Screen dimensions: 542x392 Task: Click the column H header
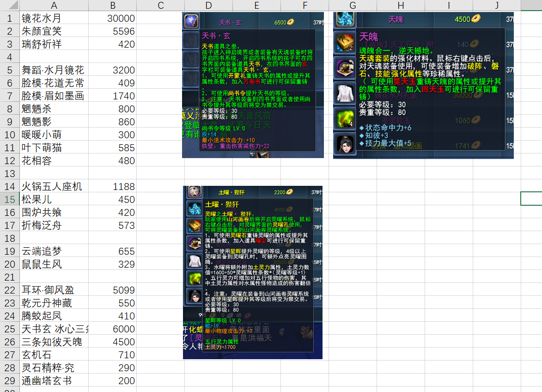click(401, 5)
